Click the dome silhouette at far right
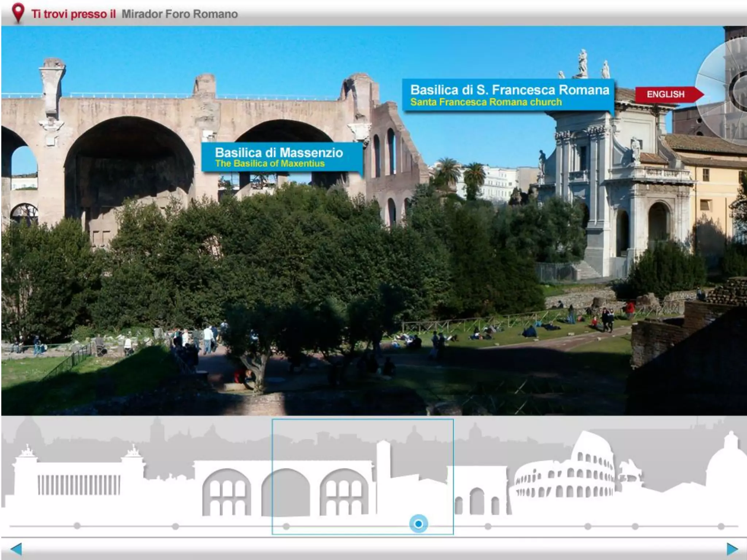This screenshot has width=747, height=560. pos(728,460)
